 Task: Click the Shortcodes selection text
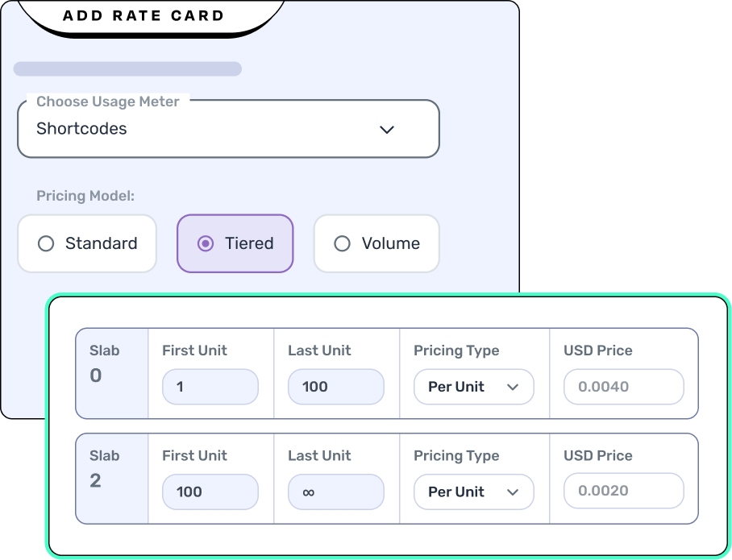81,129
